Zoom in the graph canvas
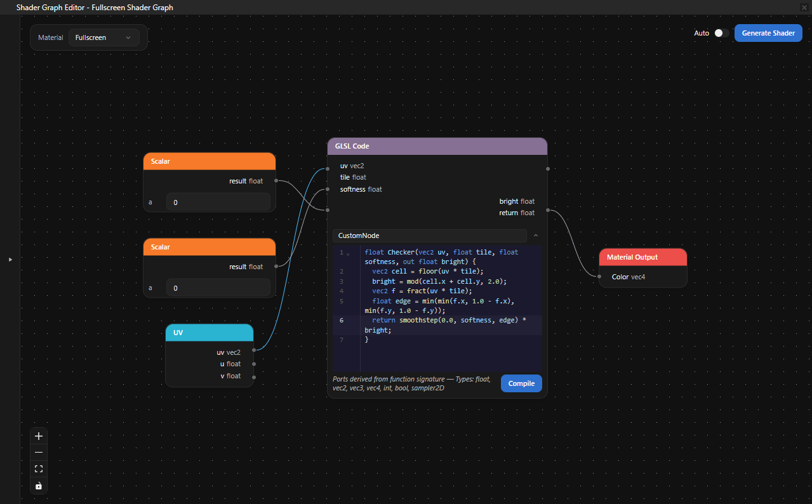The image size is (812, 504). (x=39, y=436)
